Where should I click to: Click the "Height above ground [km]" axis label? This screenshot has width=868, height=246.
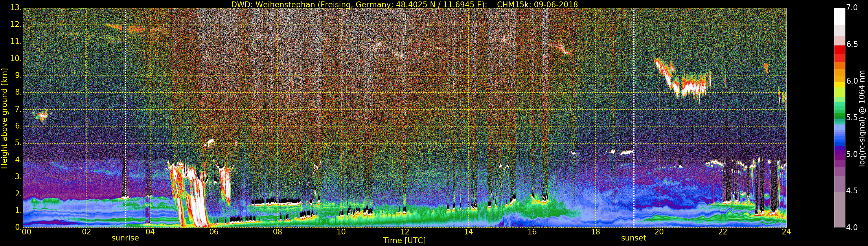click(x=4, y=118)
